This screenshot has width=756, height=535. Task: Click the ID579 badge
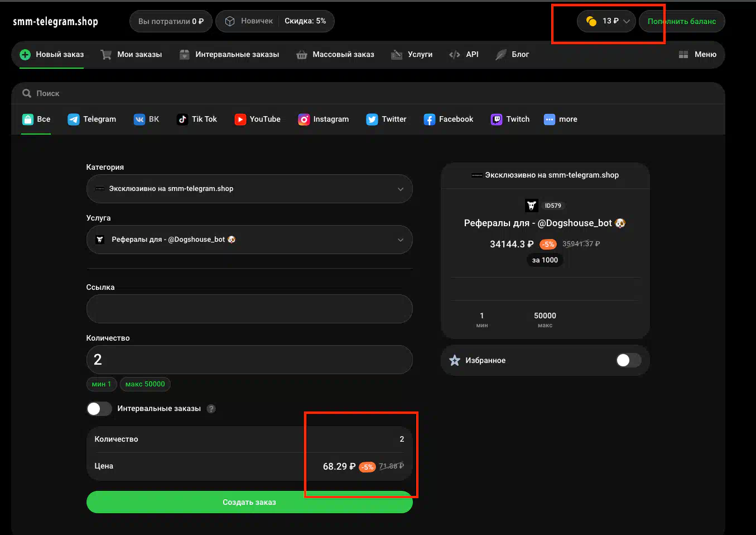(x=553, y=206)
